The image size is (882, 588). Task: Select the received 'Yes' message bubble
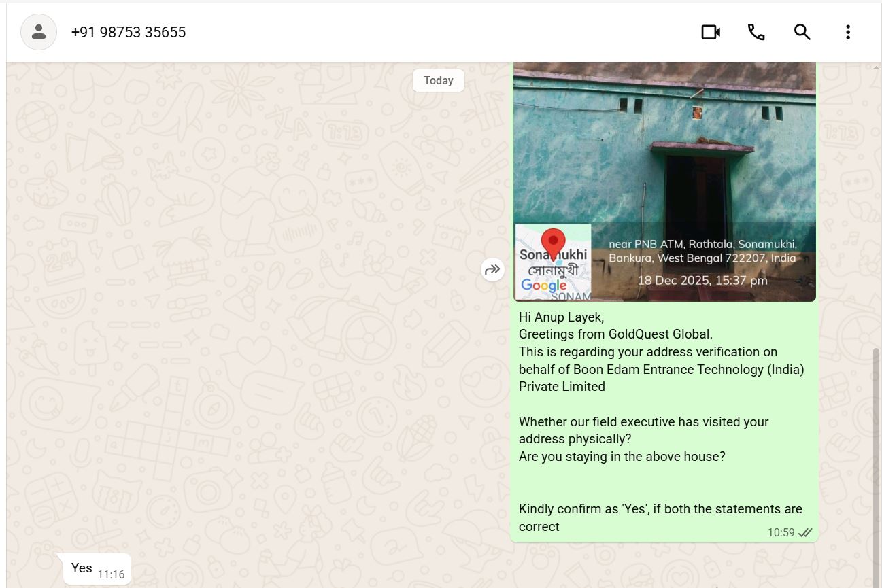coord(82,568)
